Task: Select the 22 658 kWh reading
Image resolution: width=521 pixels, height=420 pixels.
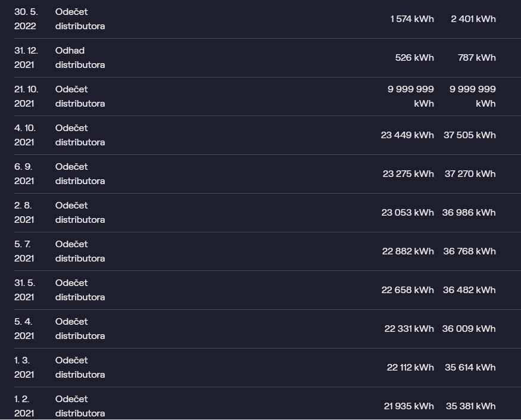Action: pos(408,290)
